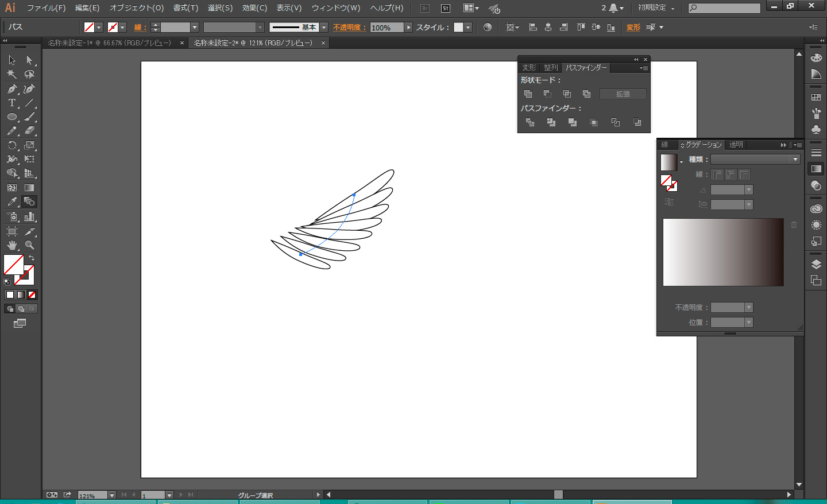The image size is (827, 504).
Task: Open the 種類 gradient type dropdown
Action: (x=795, y=160)
